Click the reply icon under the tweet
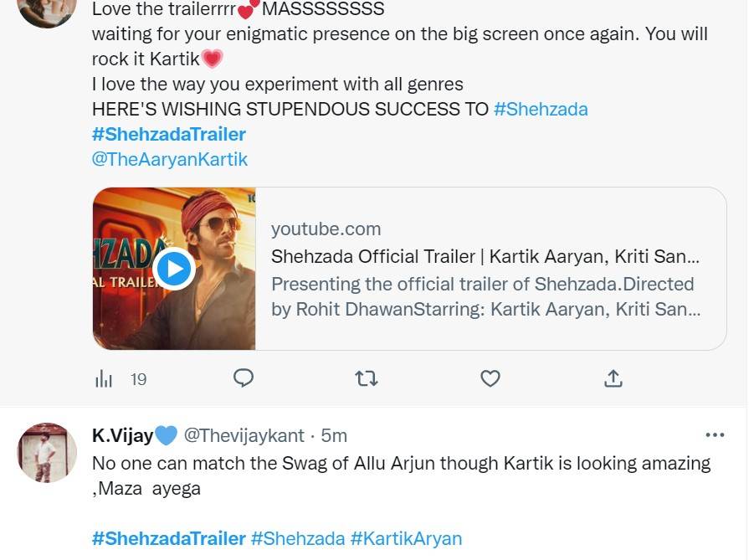The image size is (749, 560). point(244,378)
